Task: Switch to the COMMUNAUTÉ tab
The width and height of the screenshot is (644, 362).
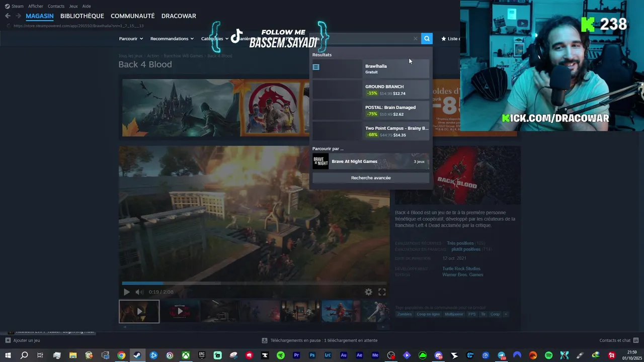Action: 133,16
